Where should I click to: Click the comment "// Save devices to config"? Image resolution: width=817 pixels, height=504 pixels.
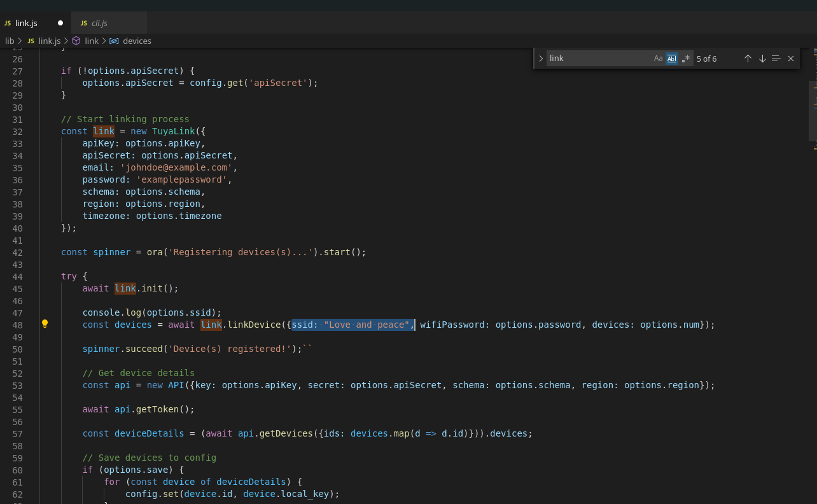point(150,458)
